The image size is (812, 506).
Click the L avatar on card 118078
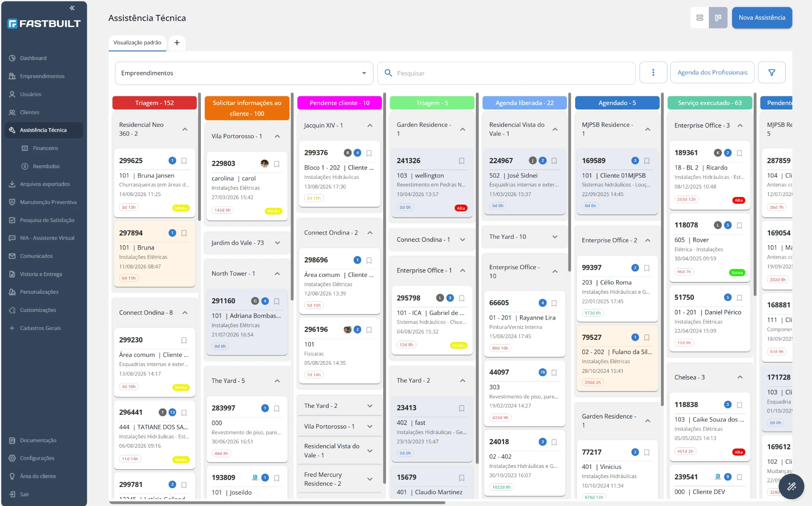click(x=718, y=225)
